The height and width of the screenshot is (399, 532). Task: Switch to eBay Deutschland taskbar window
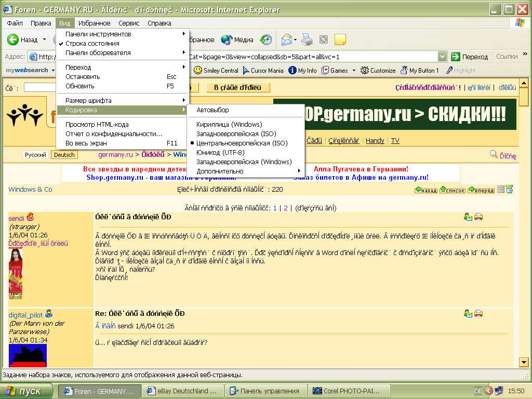point(182,391)
